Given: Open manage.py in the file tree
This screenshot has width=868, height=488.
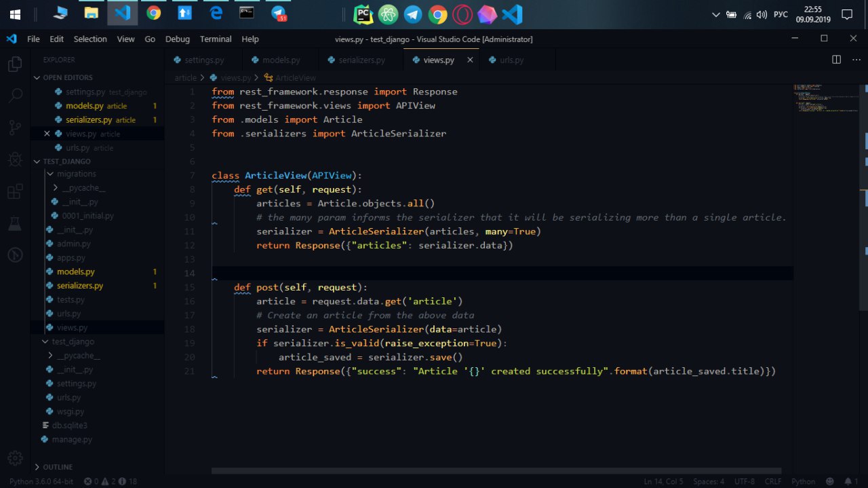Looking at the screenshot, I should coord(71,439).
